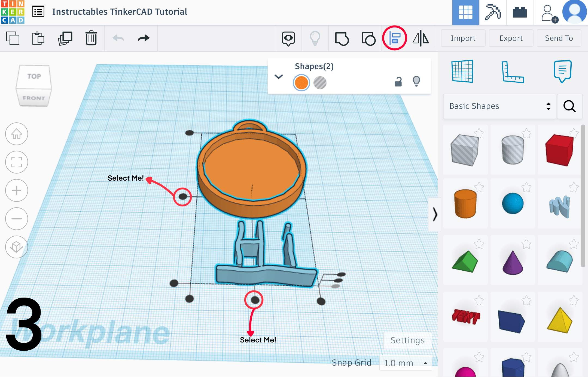Image resolution: width=588 pixels, height=377 pixels.
Task: Hide the selection with the light bulb toggle
Action: pos(416,81)
